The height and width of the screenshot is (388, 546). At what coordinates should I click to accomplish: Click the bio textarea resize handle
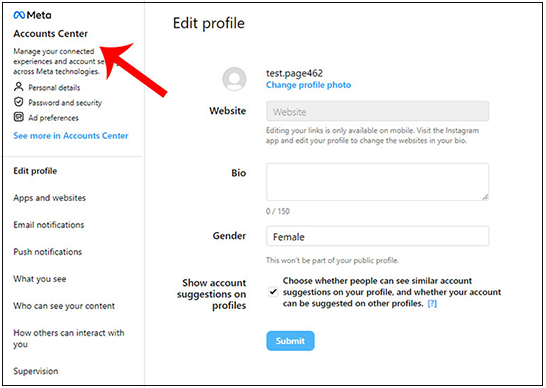[x=485, y=197]
